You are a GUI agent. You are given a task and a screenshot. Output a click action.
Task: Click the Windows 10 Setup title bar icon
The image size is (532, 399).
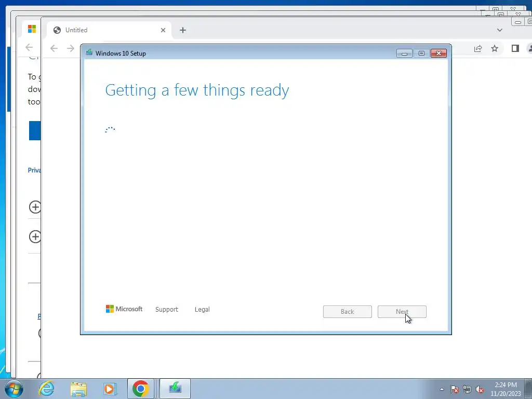[89, 52]
